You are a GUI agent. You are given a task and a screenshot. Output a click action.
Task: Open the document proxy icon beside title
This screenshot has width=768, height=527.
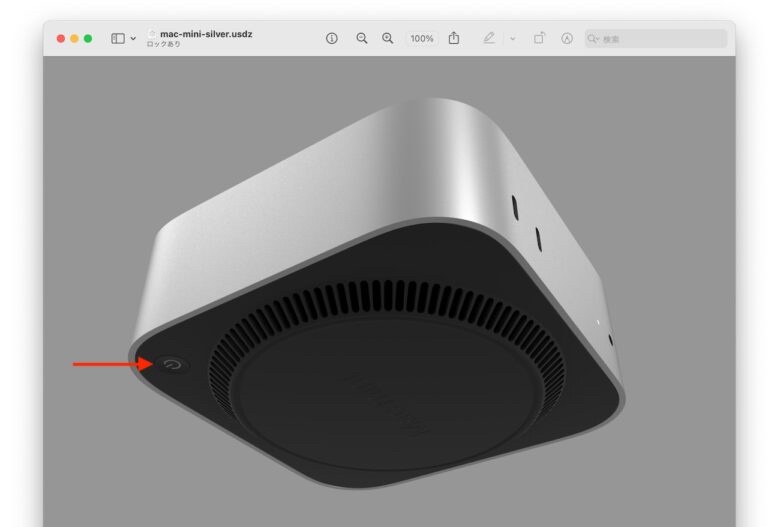[152, 34]
